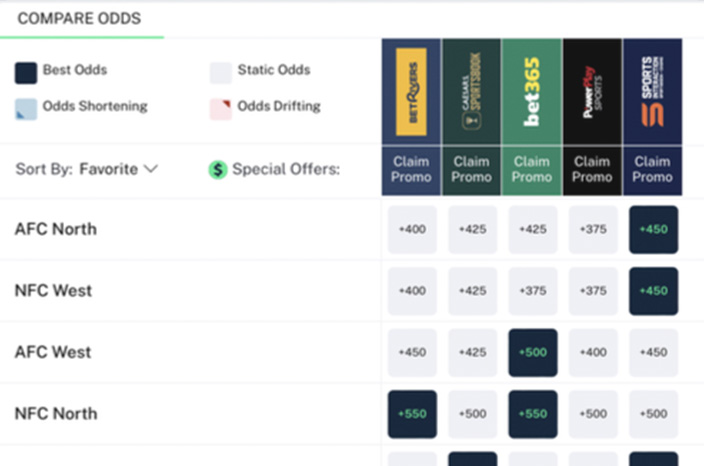Click the bet365 logo
The height and width of the screenshot is (466, 704).
tap(532, 92)
